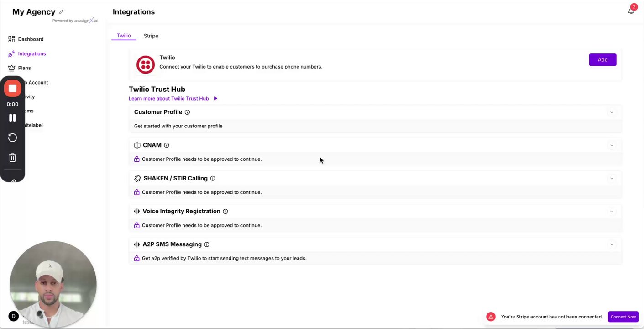Screen dimensions: 644x329
Task: Click the notification bell icon
Action: pos(631,11)
